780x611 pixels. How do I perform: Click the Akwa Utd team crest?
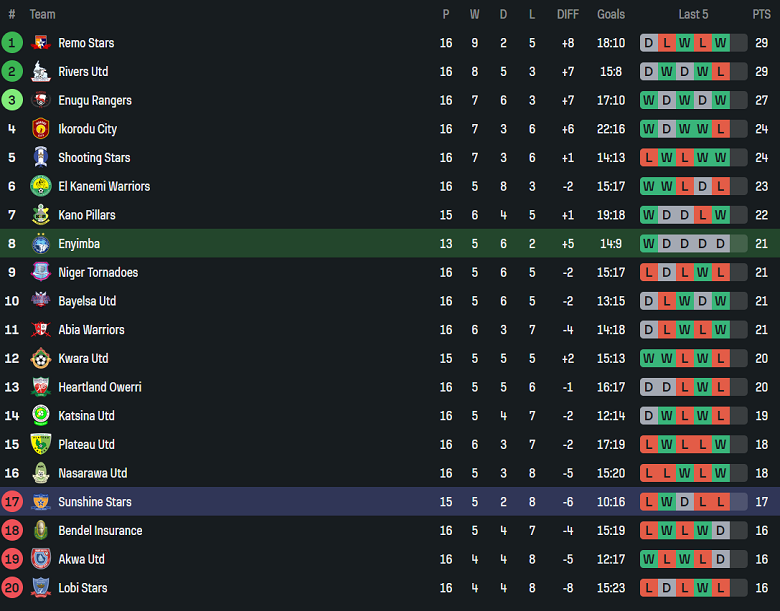pos(41,559)
